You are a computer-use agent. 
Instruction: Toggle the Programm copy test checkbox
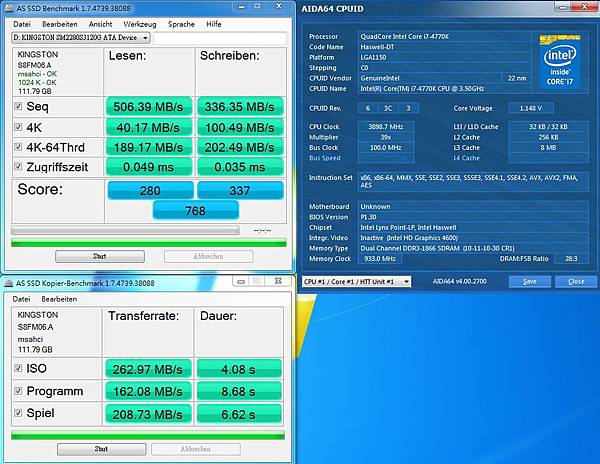18,391
